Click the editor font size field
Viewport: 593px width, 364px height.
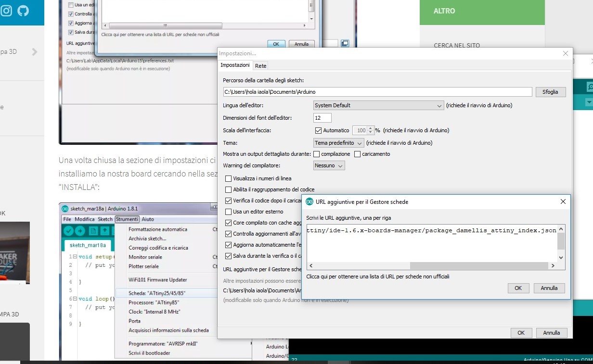(x=322, y=118)
